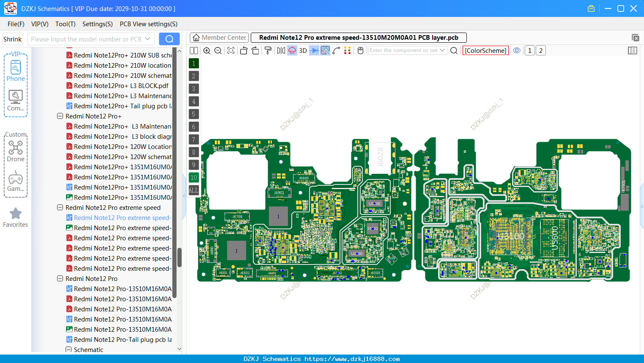Open the ColorScheme button

click(485, 50)
